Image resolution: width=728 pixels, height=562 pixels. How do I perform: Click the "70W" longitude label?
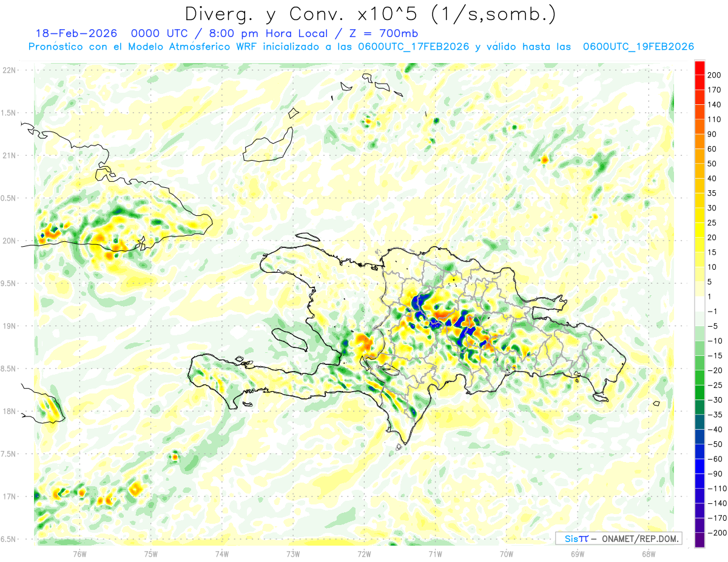pyautogui.click(x=507, y=553)
